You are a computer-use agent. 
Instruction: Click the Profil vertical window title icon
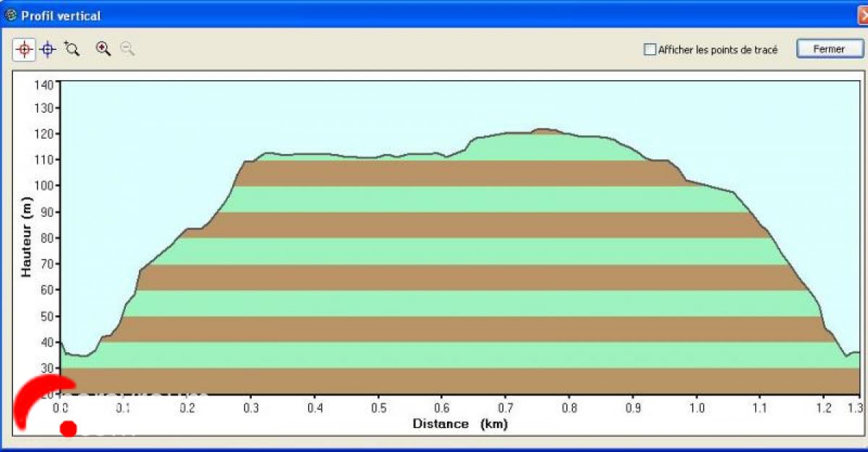pos(10,15)
